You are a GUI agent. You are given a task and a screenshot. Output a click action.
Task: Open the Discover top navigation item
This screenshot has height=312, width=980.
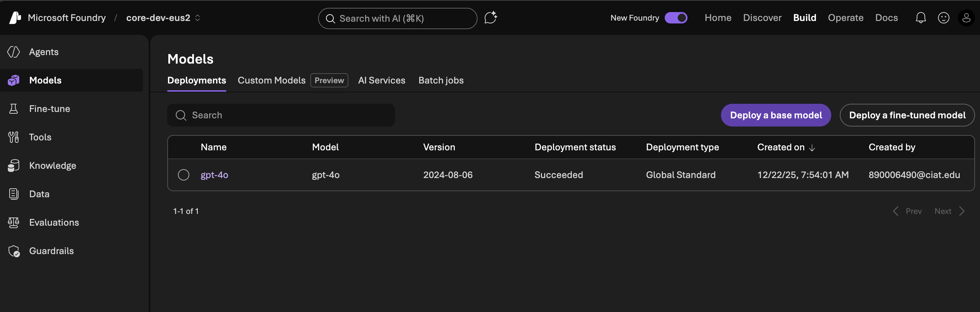coord(762,18)
